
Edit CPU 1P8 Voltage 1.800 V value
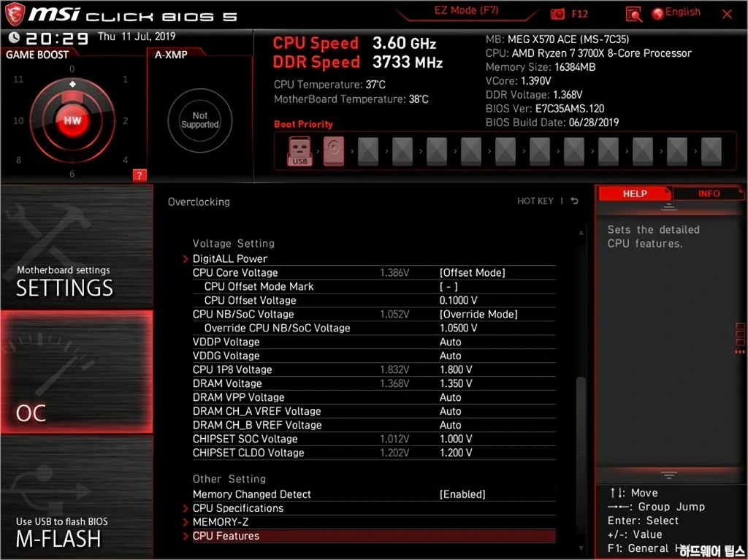pos(456,369)
